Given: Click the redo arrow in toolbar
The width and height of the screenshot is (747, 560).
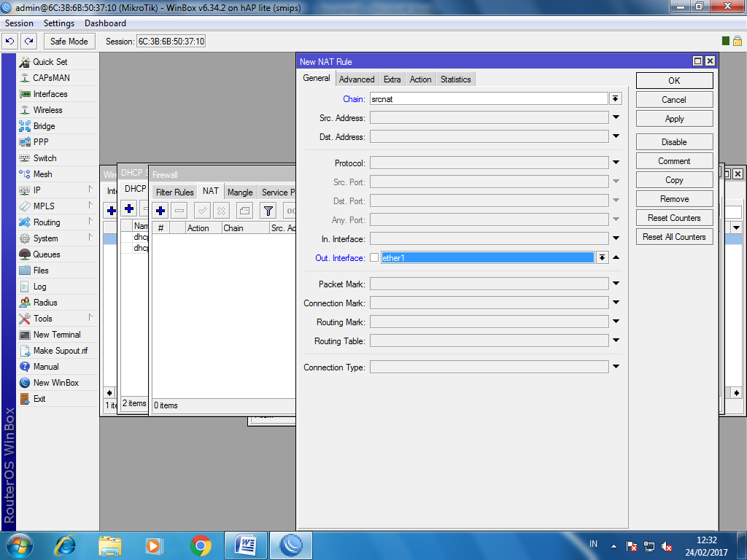Looking at the screenshot, I should point(29,42).
